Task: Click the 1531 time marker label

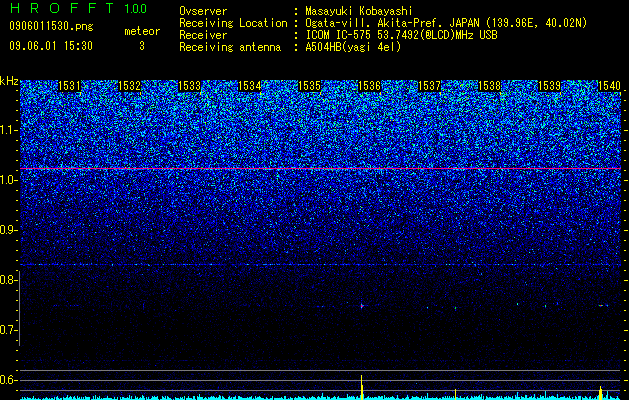Action: [x=69, y=86]
